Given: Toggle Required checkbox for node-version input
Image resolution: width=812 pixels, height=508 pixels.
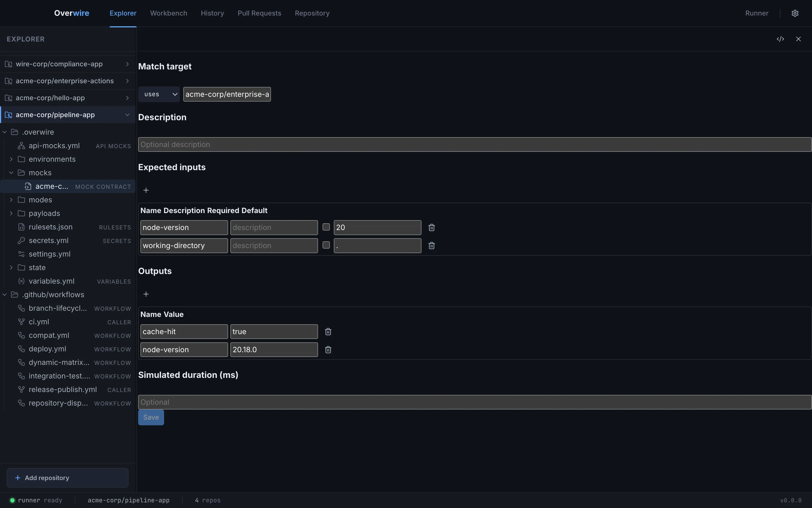Looking at the screenshot, I should pyautogui.click(x=326, y=227).
